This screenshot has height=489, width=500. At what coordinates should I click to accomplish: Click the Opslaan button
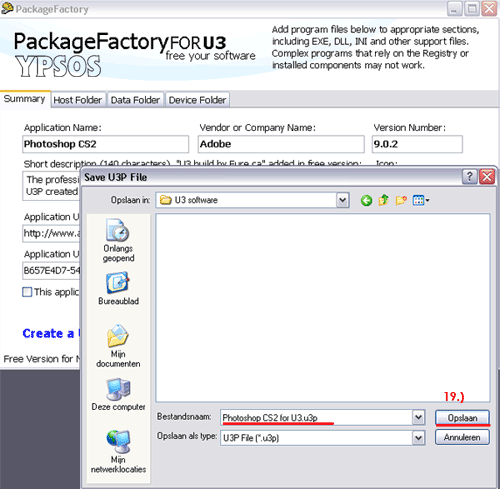(462, 418)
